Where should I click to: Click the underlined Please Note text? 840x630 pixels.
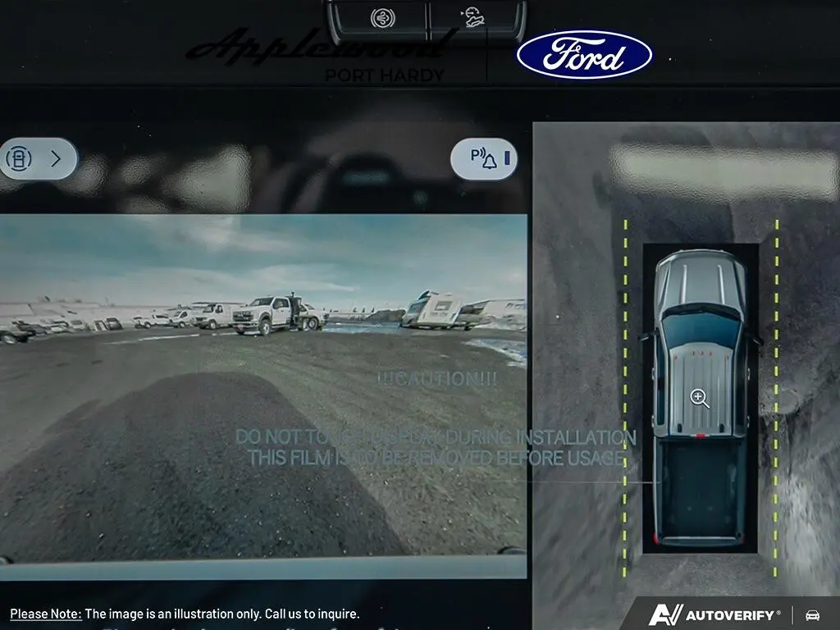click(46, 614)
